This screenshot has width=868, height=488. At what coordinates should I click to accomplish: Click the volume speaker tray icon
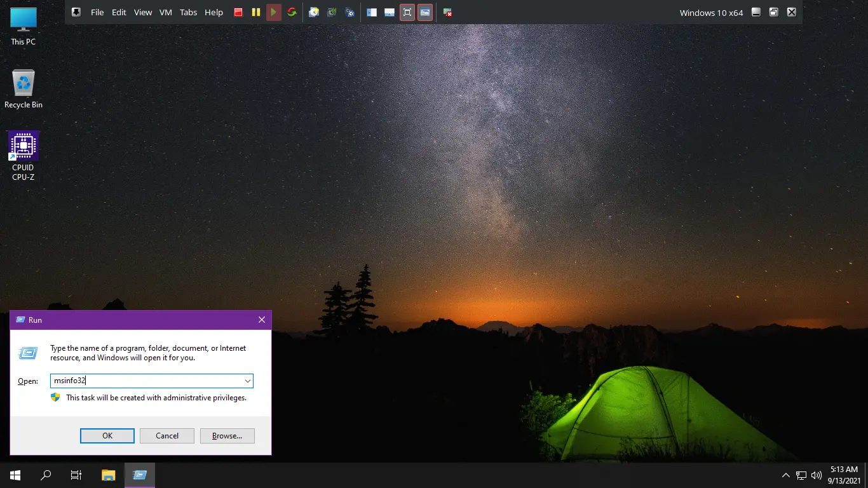point(817,475)
